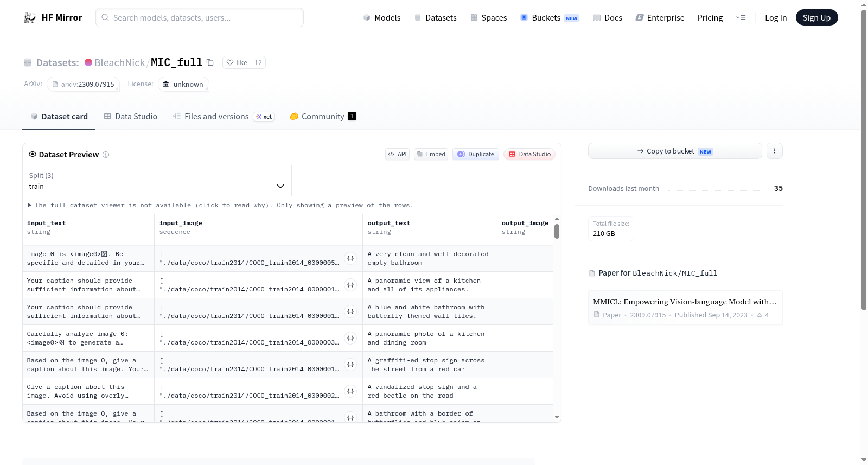The width and height of the screenshot is (868, 465).
Task: Expand JSON icon in the empty bathroom row
Action: [x=350, y=258]
